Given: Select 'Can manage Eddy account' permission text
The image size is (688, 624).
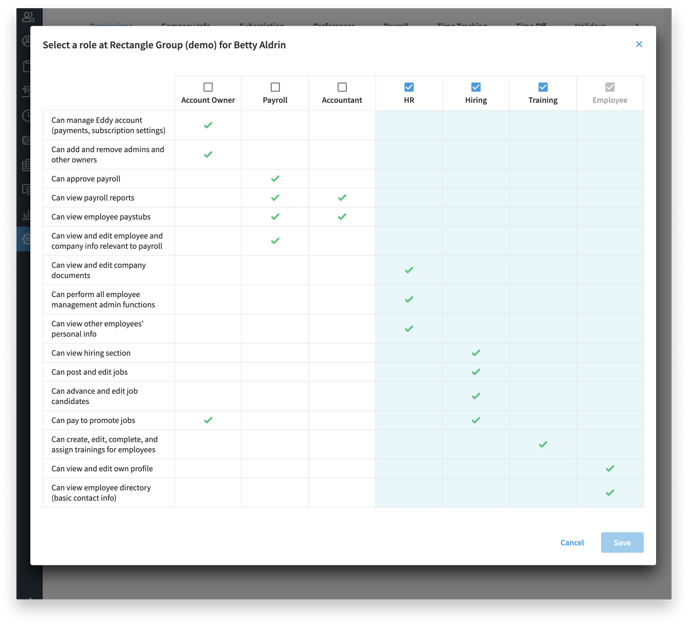Looking at the screenshot, I should click(108, 125).
